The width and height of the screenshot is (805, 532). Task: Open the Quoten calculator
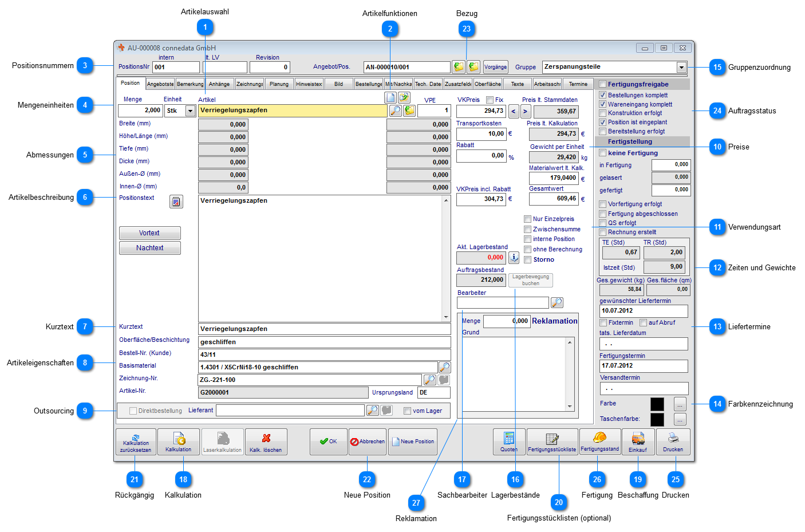pyautogui.click(x=509, y=442)
